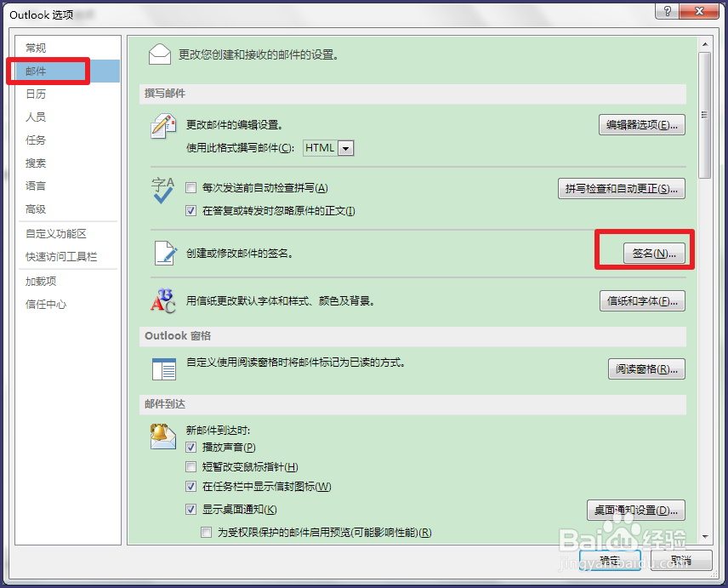Go to 搜索 (Search) options
Viewport: 728px width, 588px height.
click(68, 163)
